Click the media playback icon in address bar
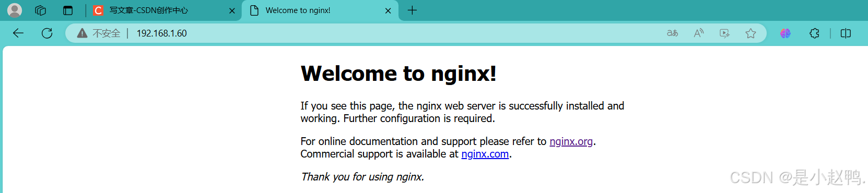This screenshot has height=193, width=868. 724,33
